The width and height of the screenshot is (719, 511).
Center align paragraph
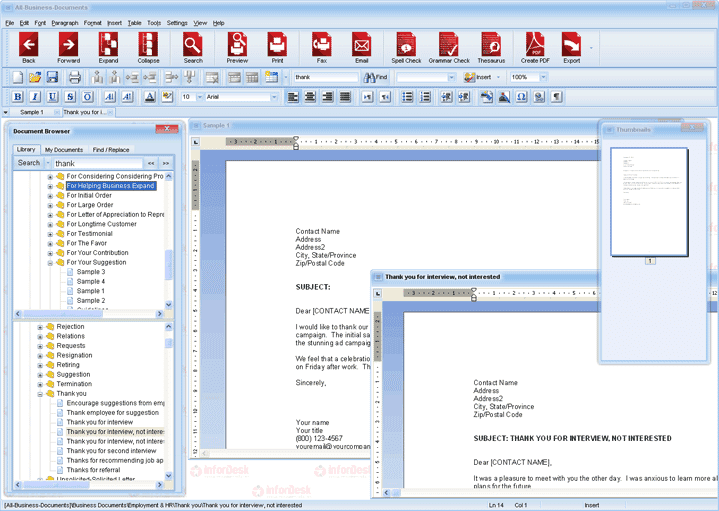coord(310,97)
